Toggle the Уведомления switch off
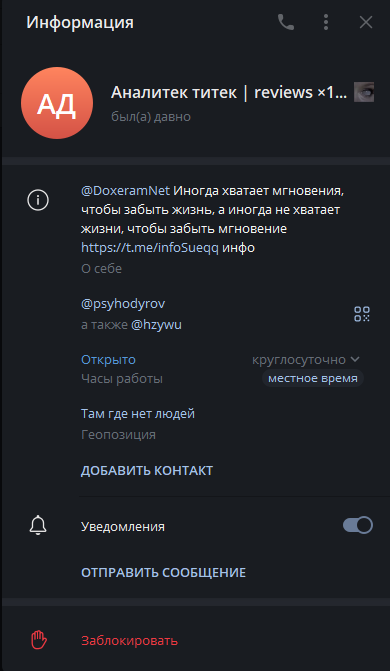The image size is (390, 671). (x=358, y=525)
